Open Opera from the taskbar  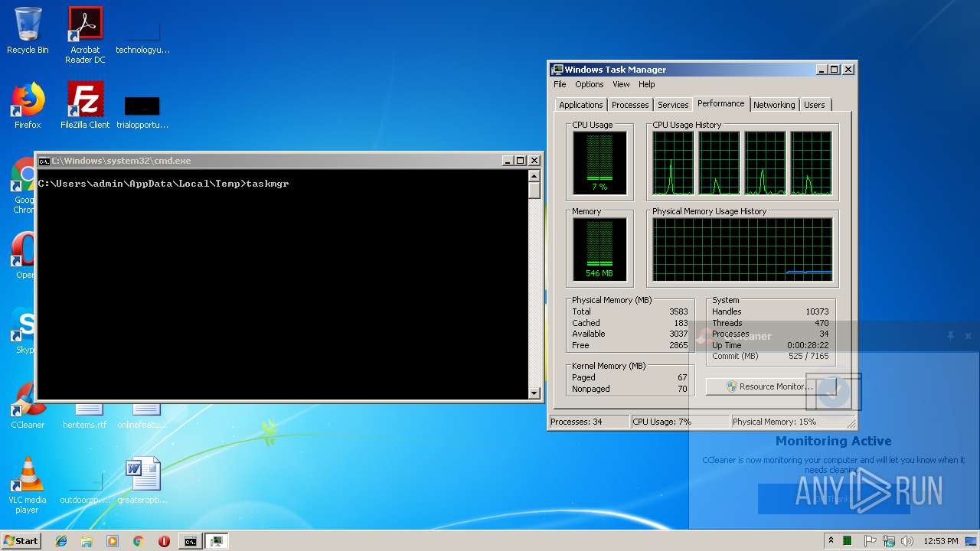click(164, 541)
